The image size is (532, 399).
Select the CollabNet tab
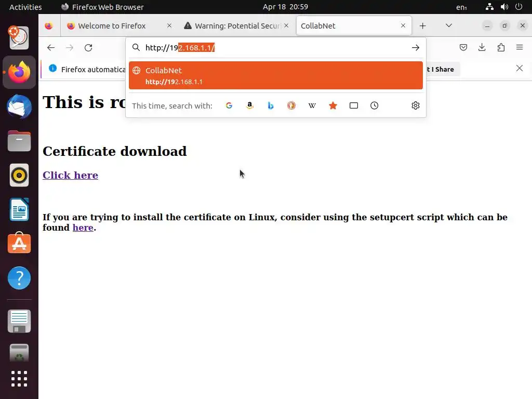(x=354, y=26)
